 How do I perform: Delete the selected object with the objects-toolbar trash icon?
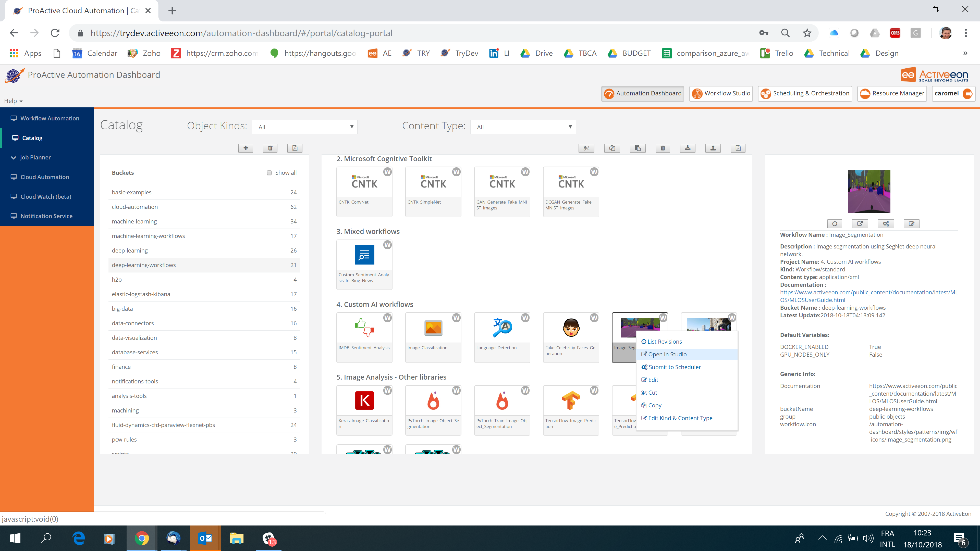[x=663, y=148]
